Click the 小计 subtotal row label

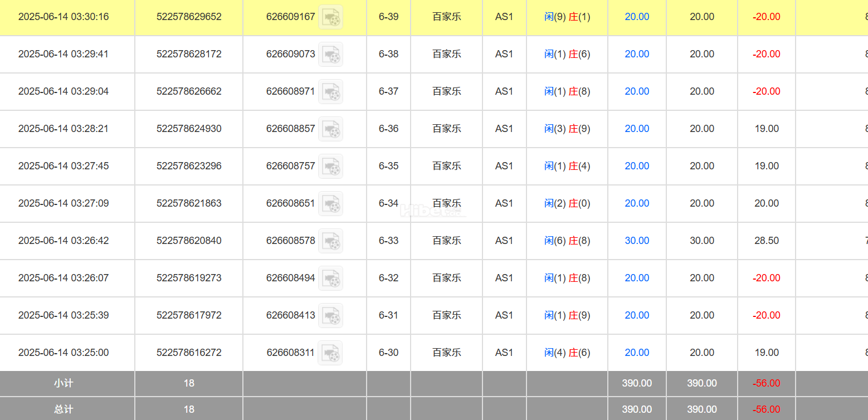point(64,383)
